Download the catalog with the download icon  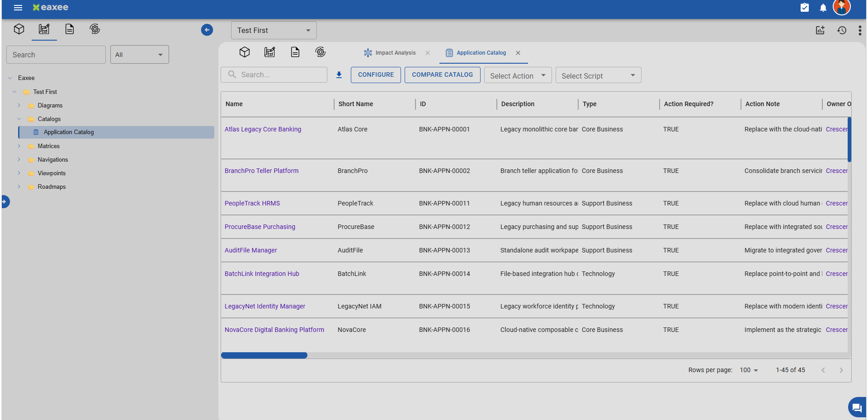pos(339,75)
